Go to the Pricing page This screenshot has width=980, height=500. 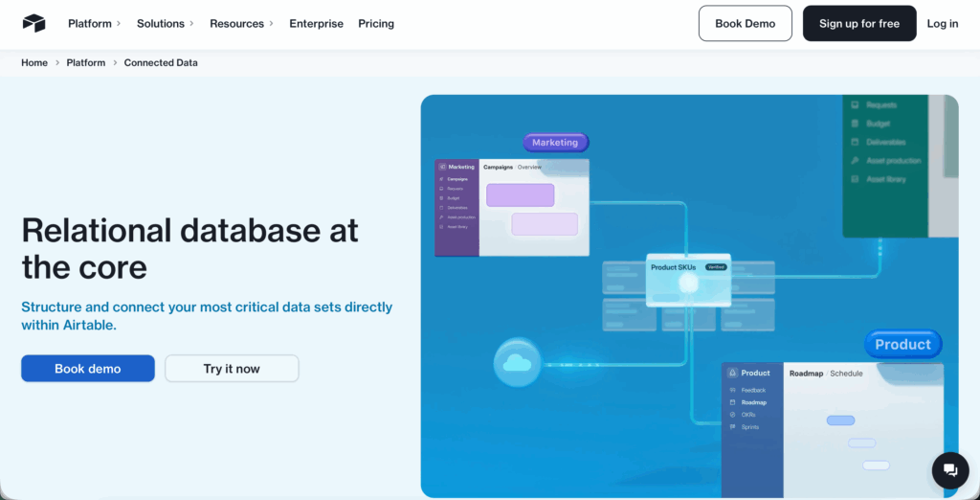376,23
